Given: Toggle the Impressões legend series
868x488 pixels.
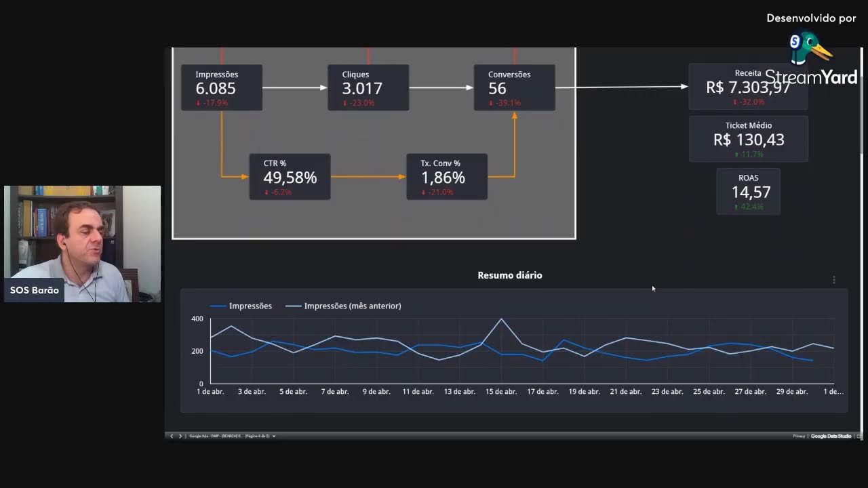Looking at the screenshot, I should pos(241,306).
